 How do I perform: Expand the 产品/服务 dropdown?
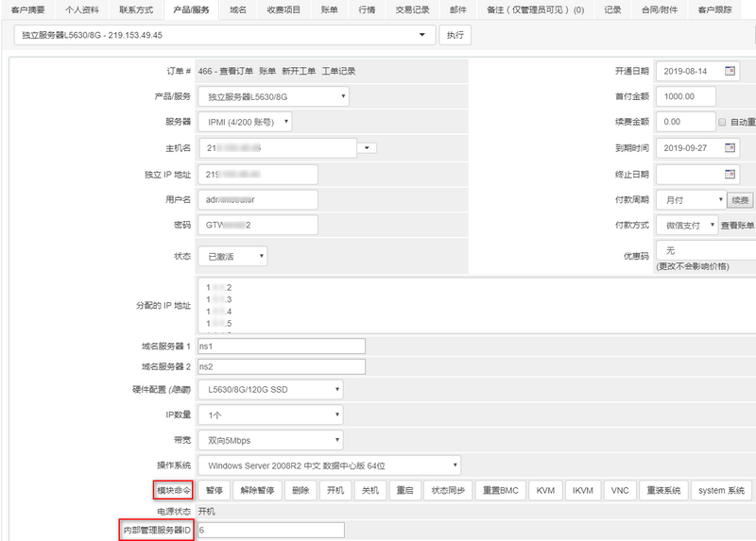point(273,96)
